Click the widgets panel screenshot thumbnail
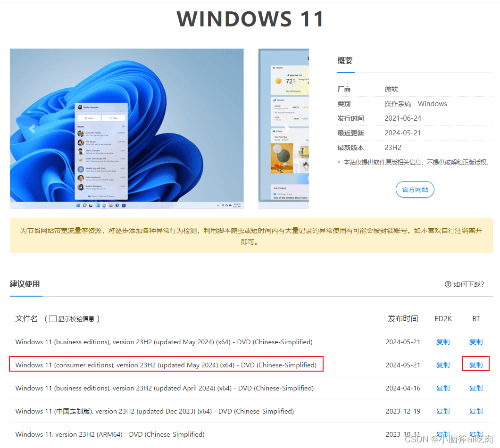Screen dimensions: 500x448 tap(283, 128)
